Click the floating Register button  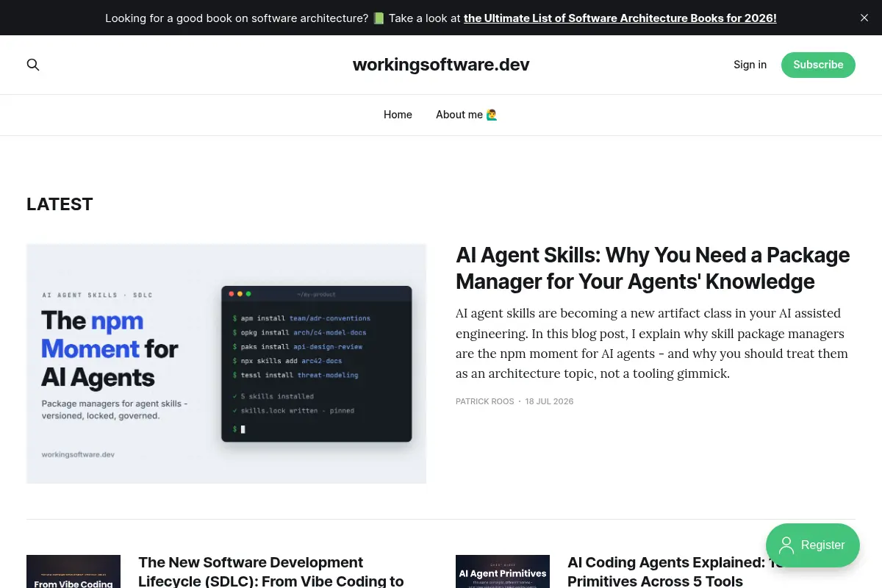click(x=813, y=545)
